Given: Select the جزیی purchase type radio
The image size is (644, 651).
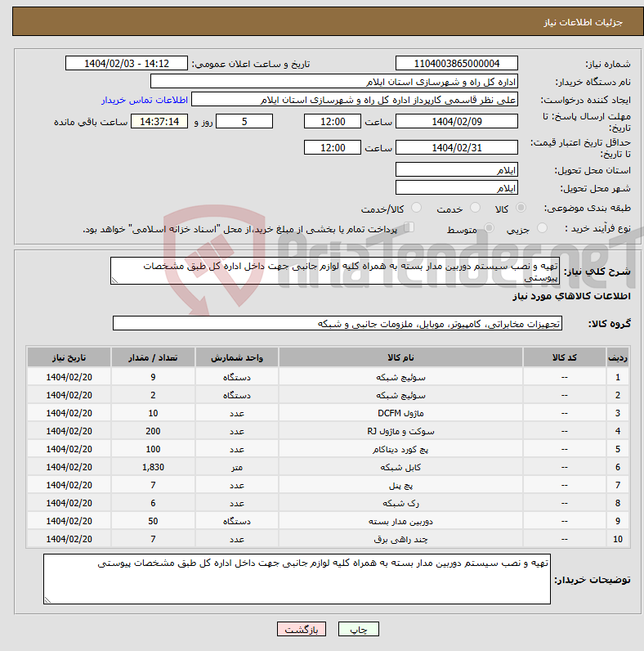Looking at the screenshot, I should (x=542, y=228).
